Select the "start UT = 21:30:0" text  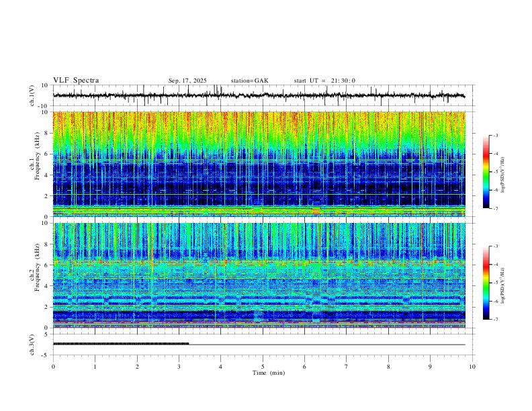pos(324,81)
